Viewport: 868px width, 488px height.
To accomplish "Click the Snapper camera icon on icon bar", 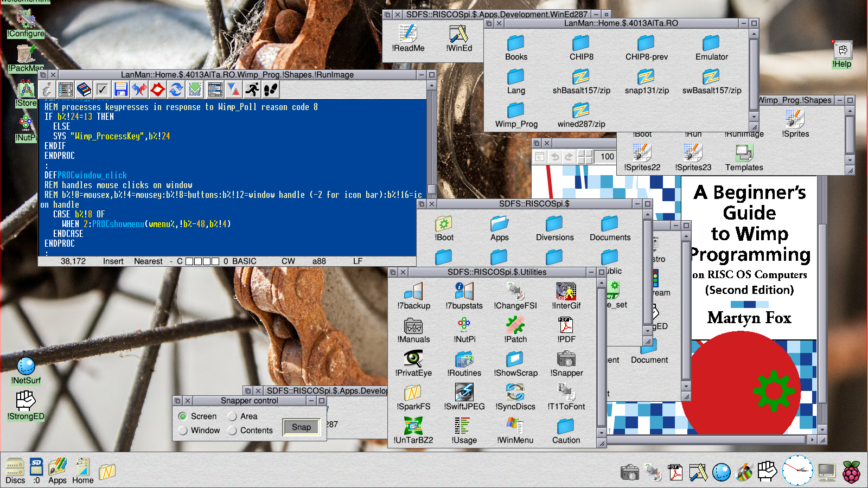I will point(630,472).
